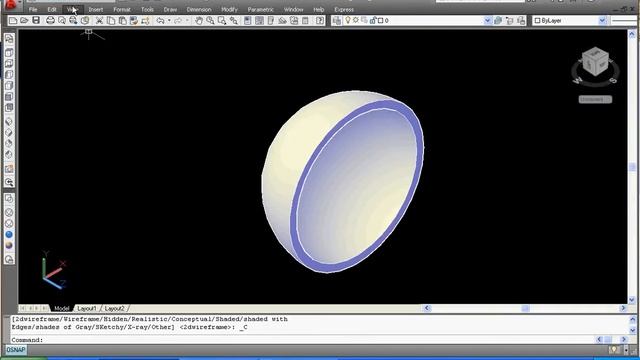Open the Window menu
This screenshot has width=640, height=360.
tap(293, 9)
